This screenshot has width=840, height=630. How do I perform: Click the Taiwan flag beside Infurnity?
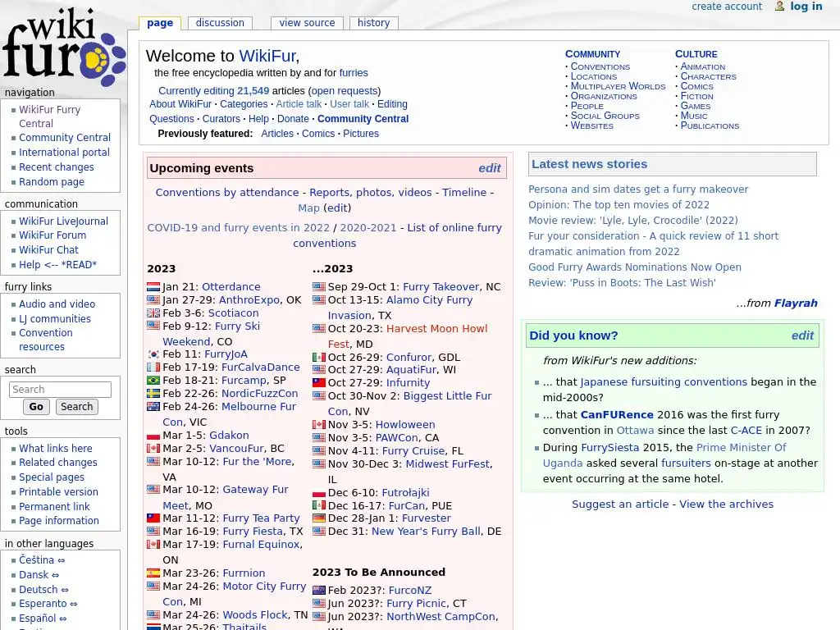coord(319,383)
